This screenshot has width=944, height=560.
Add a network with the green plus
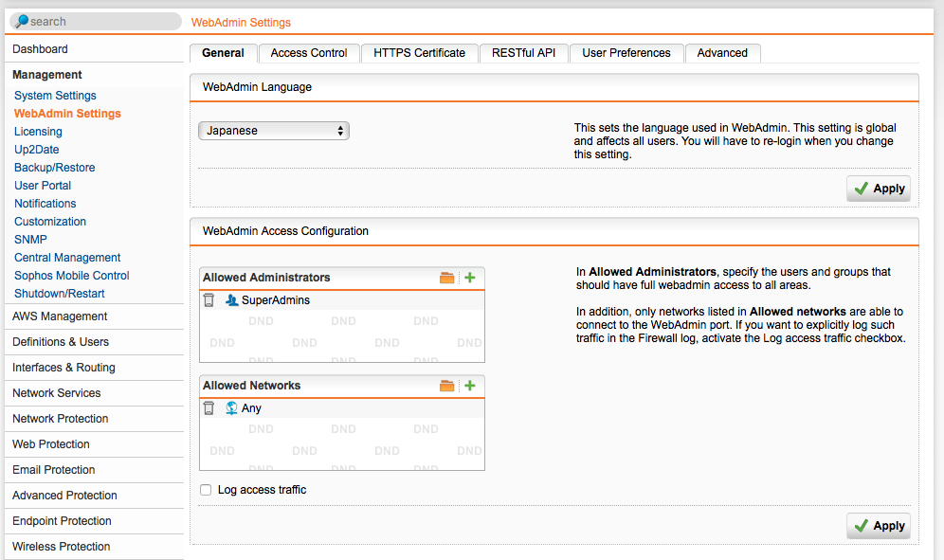469,386
